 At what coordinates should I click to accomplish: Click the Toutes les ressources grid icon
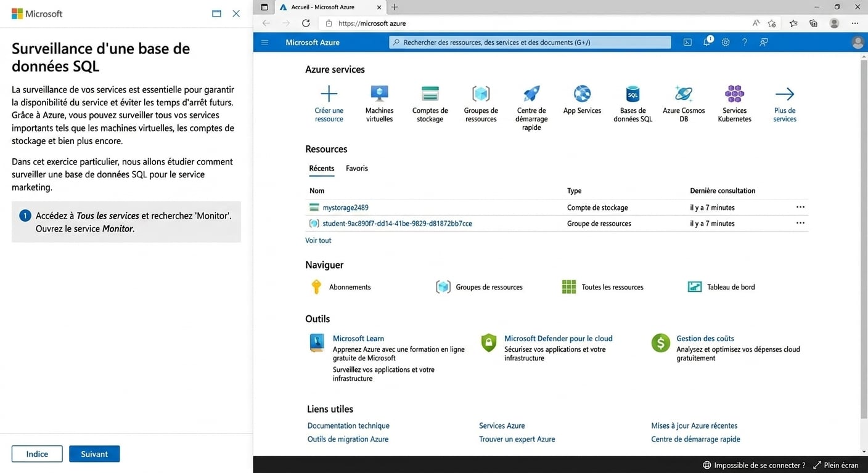pos(569,287)
